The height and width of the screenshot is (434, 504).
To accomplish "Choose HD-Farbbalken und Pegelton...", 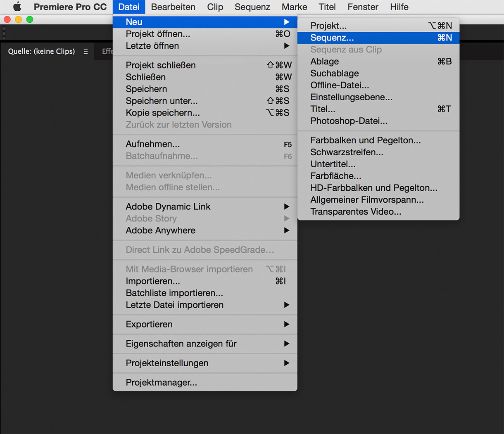I will [378, 188].
